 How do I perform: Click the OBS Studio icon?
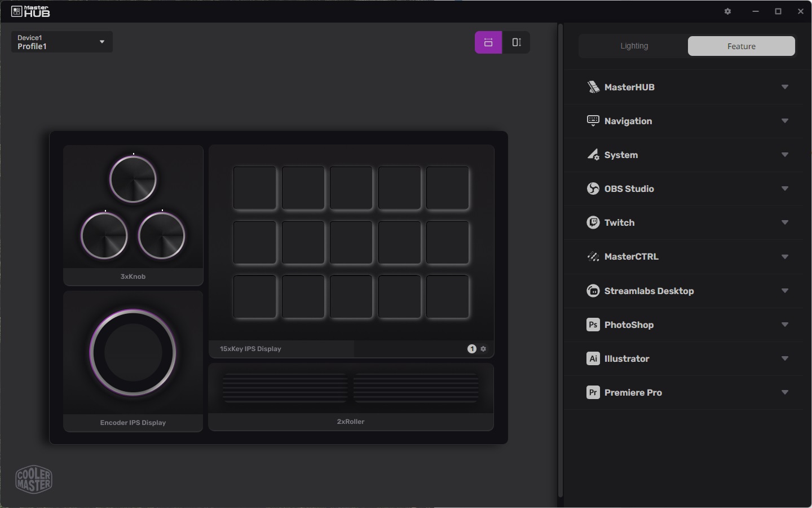593,189
